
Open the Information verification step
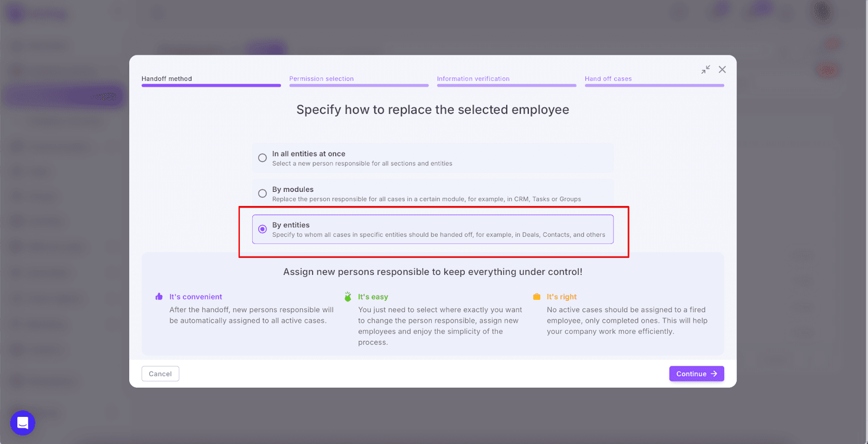473,79
